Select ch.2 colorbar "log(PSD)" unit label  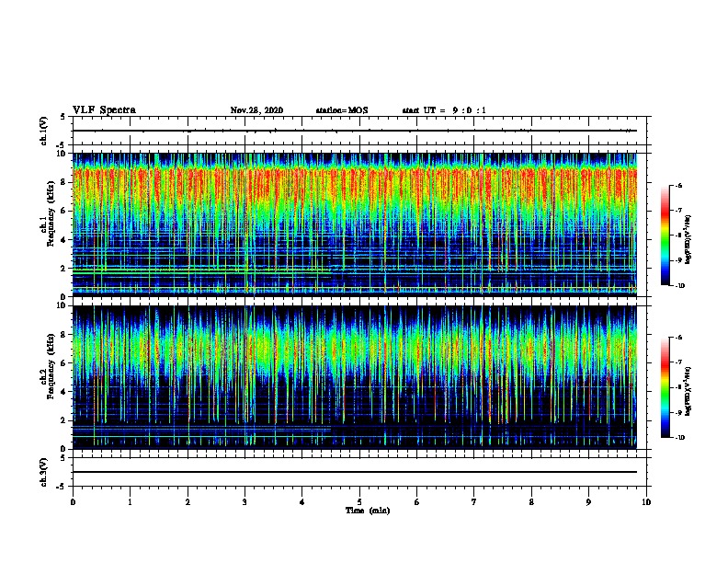[x=688, y=391]
